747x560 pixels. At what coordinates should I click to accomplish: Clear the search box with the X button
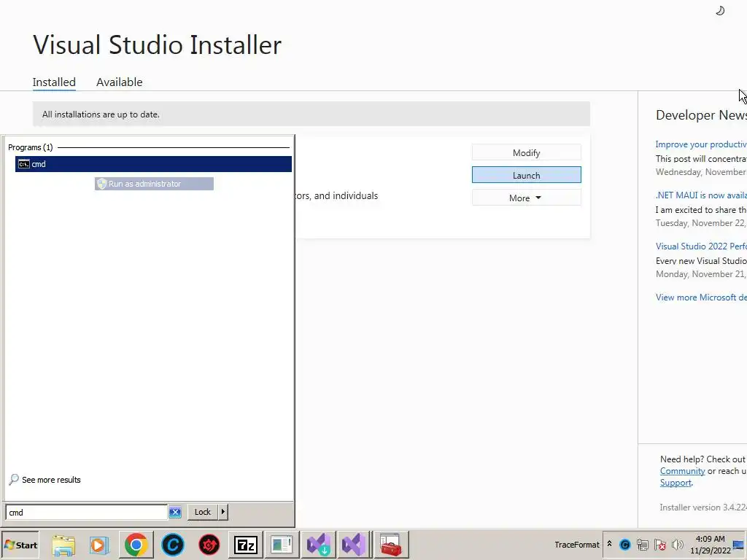175,513
